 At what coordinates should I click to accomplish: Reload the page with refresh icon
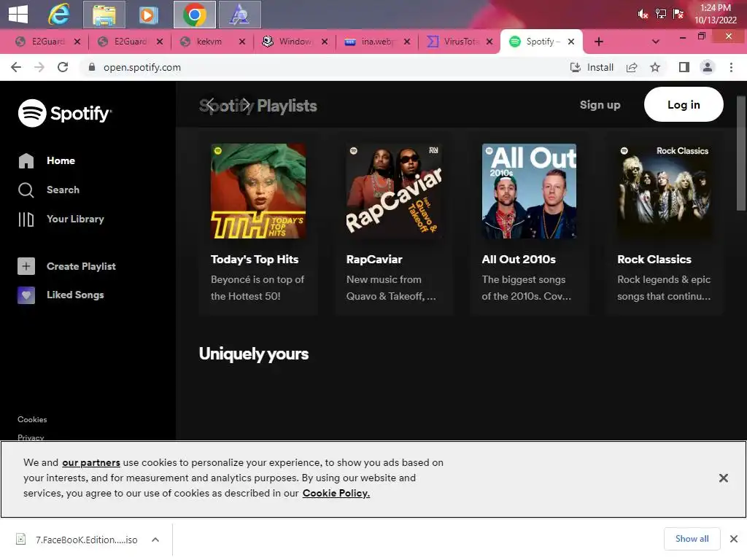63,67
